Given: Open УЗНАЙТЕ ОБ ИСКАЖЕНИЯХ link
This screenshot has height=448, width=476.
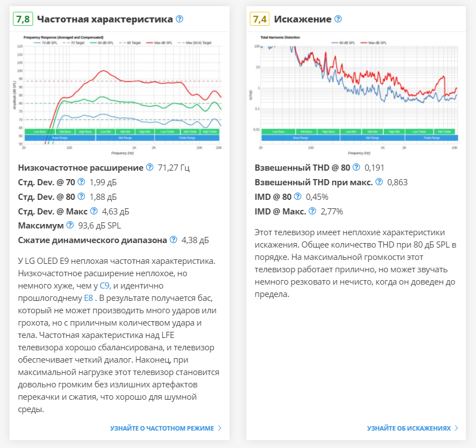Looking at the screenshot, I should (x=409, y=428).
